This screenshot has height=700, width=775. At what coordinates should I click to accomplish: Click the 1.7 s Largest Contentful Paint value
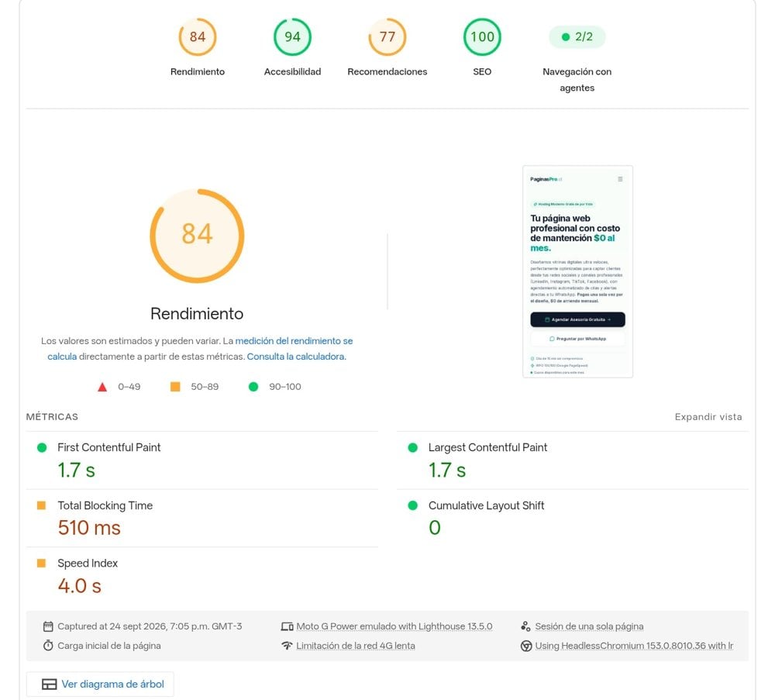pyautogui.click(x=447, y=470)
